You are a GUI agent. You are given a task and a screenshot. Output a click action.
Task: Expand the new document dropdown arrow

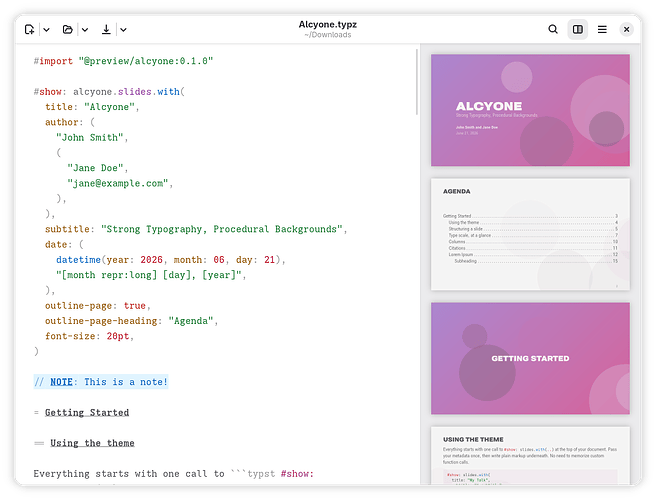coord(46,30)
